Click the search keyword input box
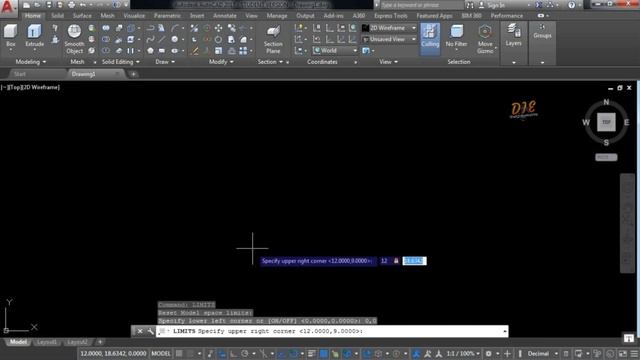The height and width of the screenshot is (360, 640). point(422,5)
